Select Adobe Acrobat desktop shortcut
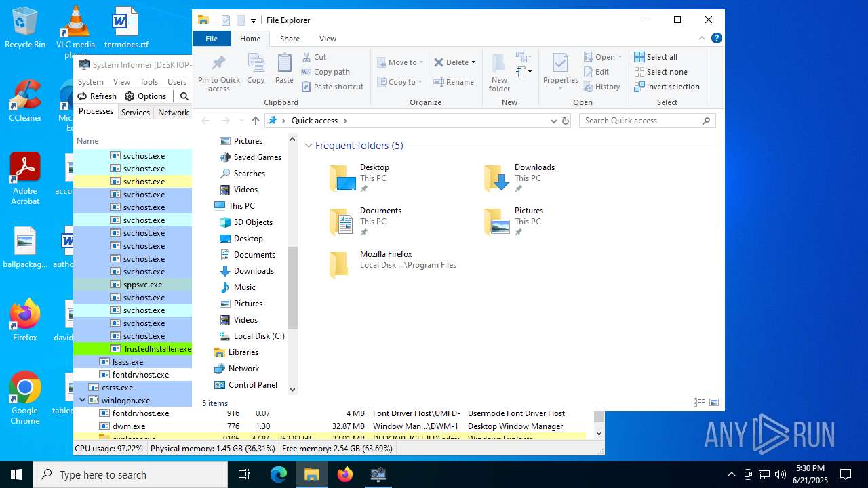This screenshot has height=488, width=868. 25,178
